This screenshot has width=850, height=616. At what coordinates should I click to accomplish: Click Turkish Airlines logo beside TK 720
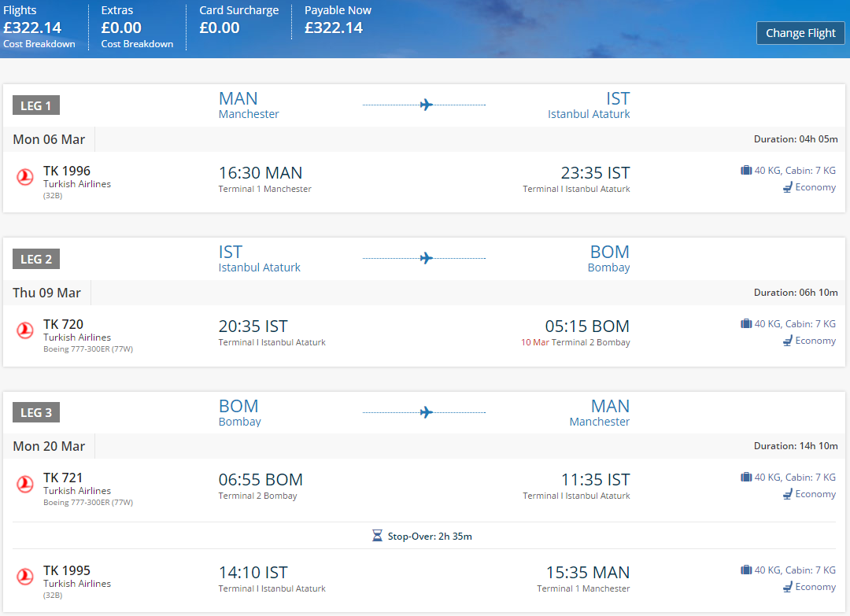(25, 330)
